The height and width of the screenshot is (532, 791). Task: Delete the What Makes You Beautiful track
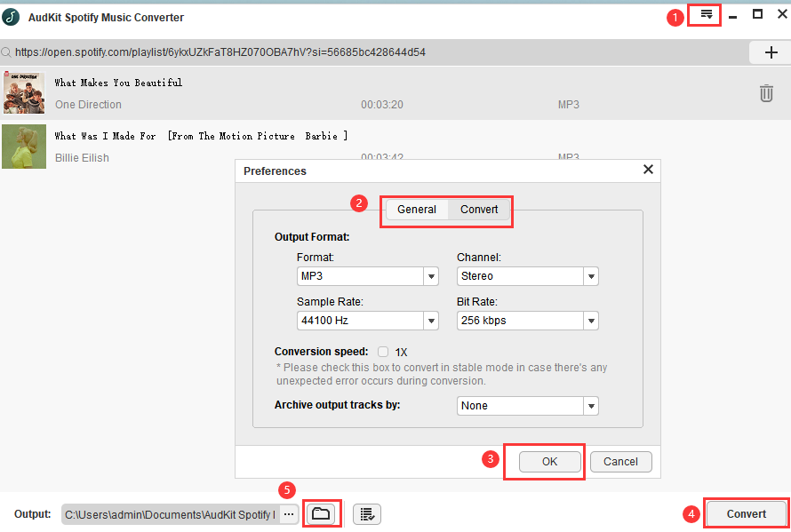click(765, 93)
